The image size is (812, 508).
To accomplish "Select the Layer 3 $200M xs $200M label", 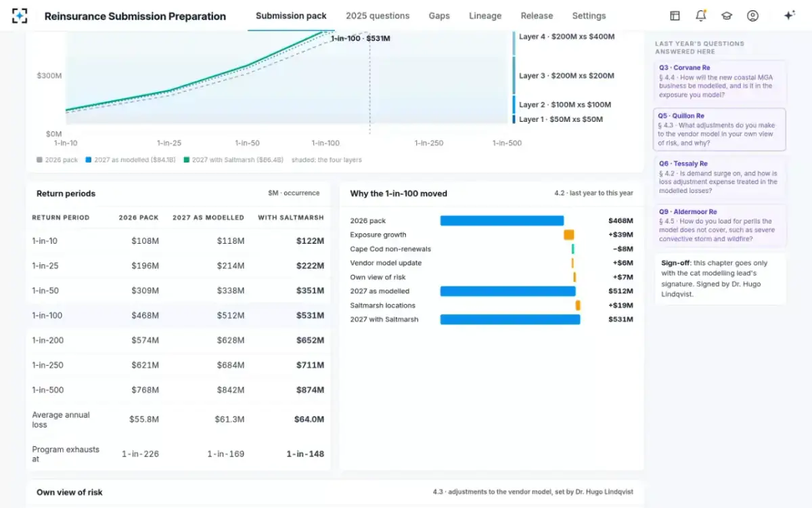I will 566,76.
